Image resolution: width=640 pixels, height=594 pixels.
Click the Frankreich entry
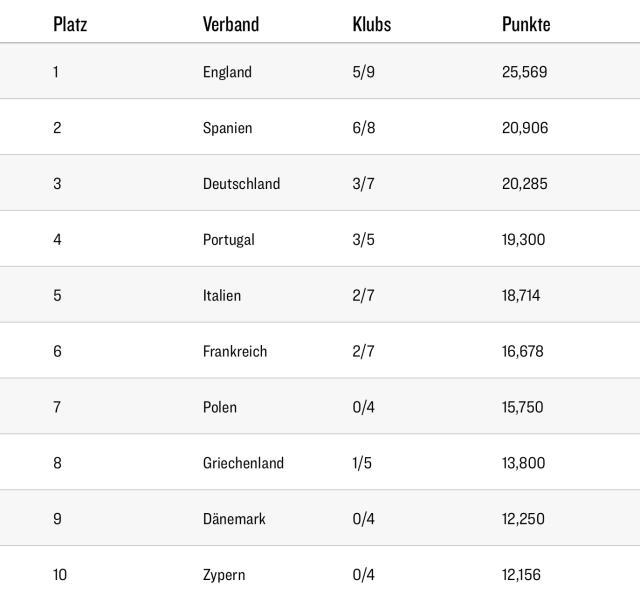(x=235, y=352)
